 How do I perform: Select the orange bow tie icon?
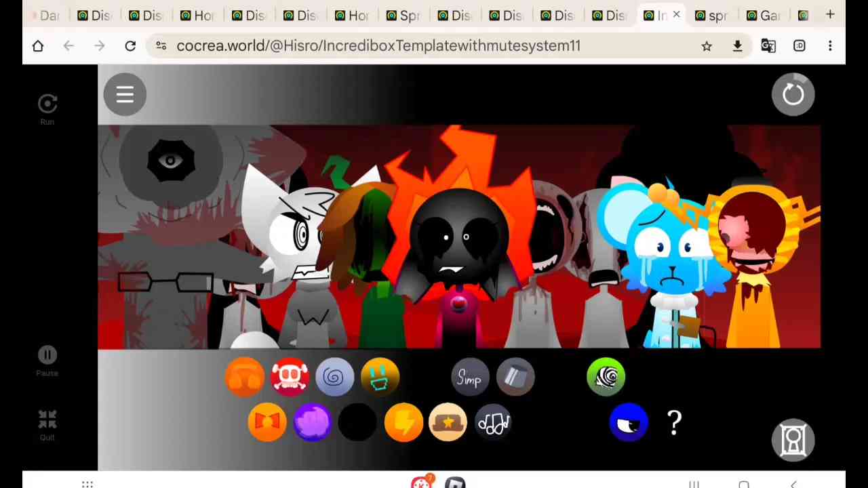click(x=267, y=422)
